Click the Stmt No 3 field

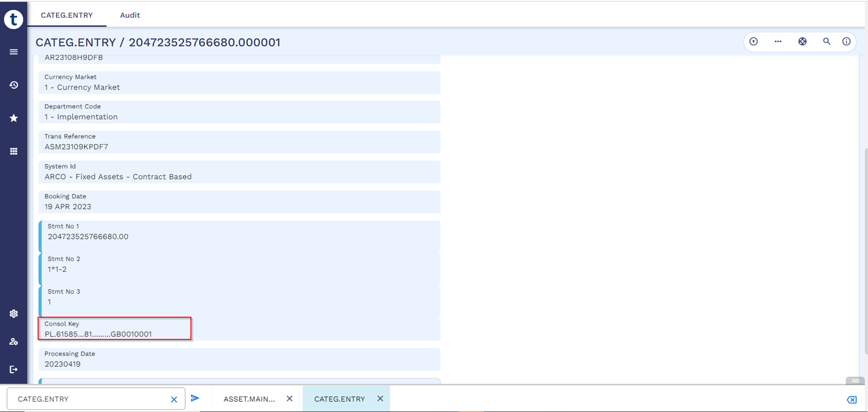click(239, 302)
